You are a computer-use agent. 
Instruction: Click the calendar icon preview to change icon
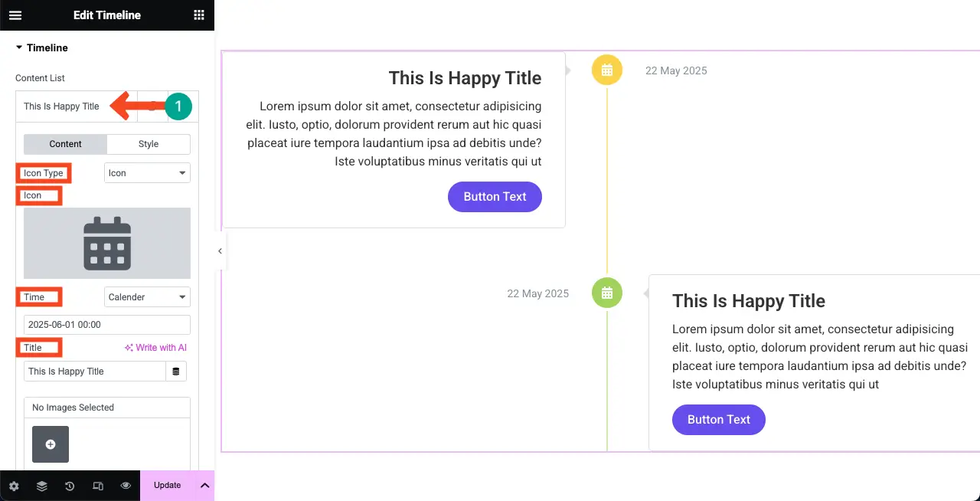pos(107,243)
